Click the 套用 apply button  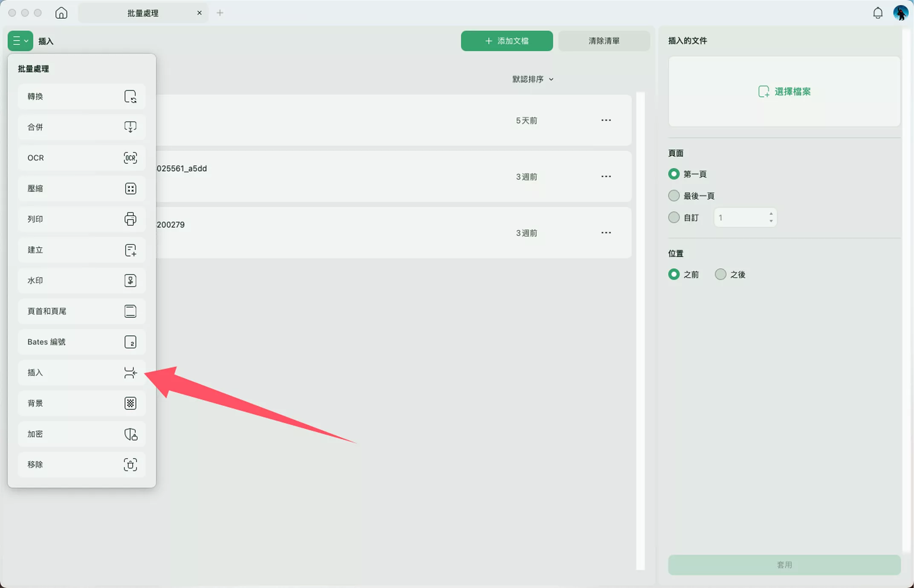[x=784, y=565]
